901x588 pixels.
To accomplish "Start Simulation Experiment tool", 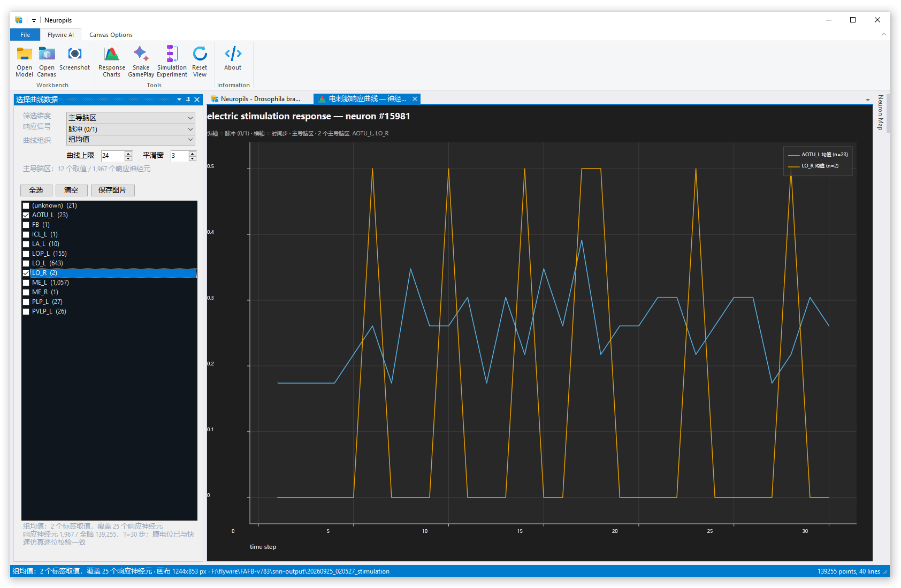I will pyautogui.click(x=172, y=62).
